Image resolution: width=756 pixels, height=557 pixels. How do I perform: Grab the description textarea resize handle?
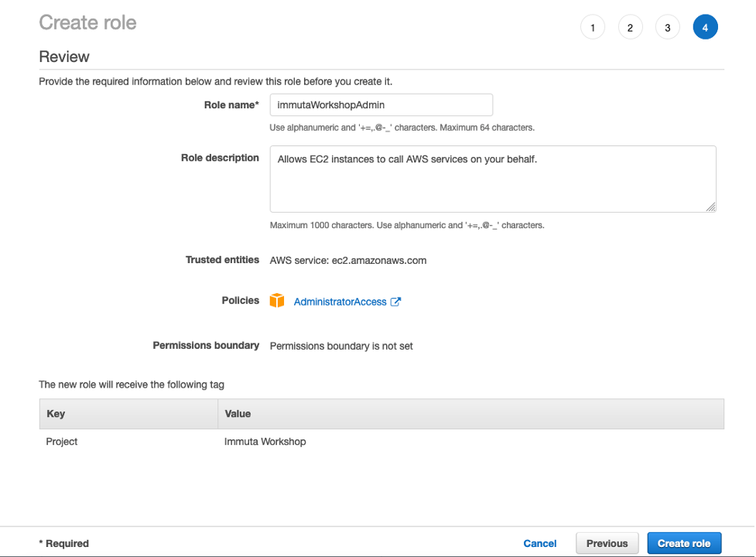[710, 207]
